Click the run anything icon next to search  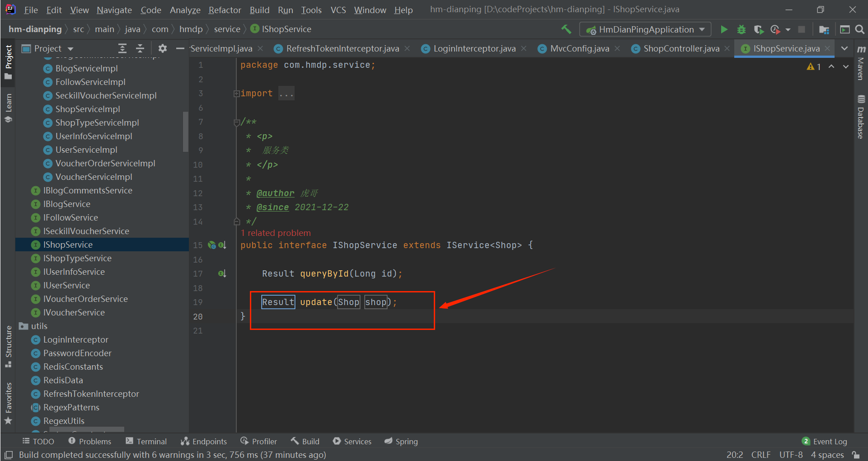point(845,29)
